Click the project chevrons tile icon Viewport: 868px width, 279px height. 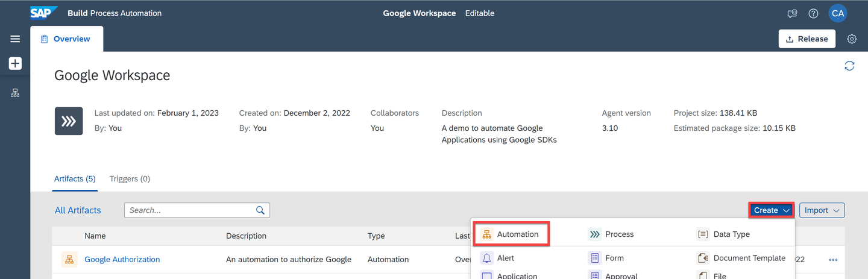coord(69,121)
